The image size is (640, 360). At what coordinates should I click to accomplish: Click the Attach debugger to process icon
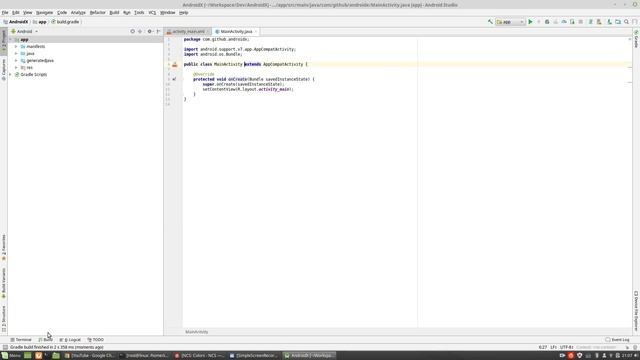(x=572, y=22)
